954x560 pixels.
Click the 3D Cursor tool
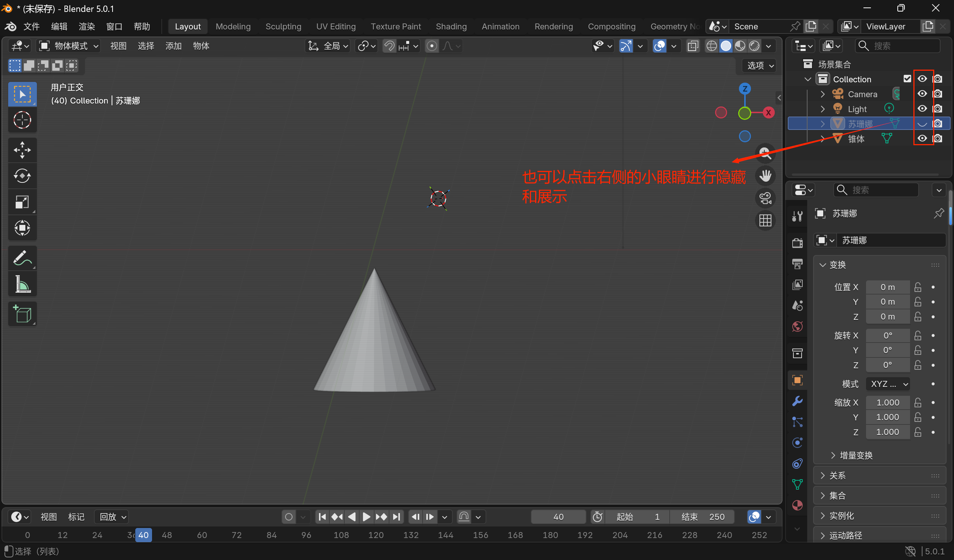tap(22, 120)
